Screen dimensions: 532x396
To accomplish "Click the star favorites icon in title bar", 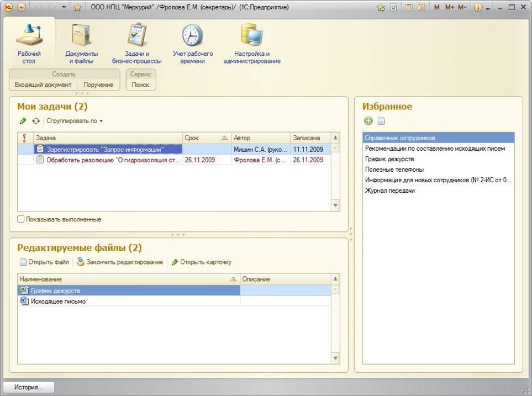I will point(77,8).
